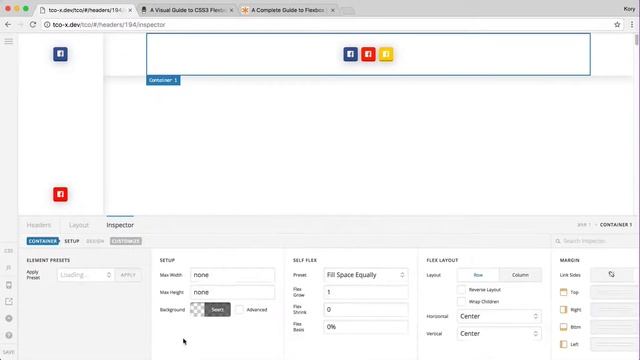Click the Container breadcrumb badge
The image size is (640, 360).
(x=42, y=241)
